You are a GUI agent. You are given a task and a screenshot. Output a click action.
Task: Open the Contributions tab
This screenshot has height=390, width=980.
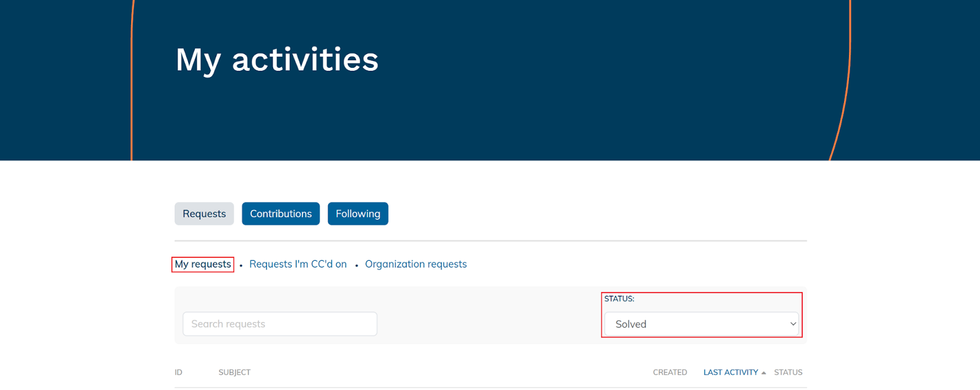pyautogui.click(x=281, y=214)
